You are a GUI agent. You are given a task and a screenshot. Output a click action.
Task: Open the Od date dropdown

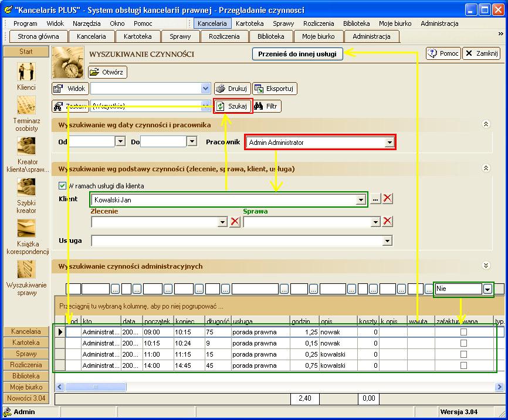pos(120,141)
